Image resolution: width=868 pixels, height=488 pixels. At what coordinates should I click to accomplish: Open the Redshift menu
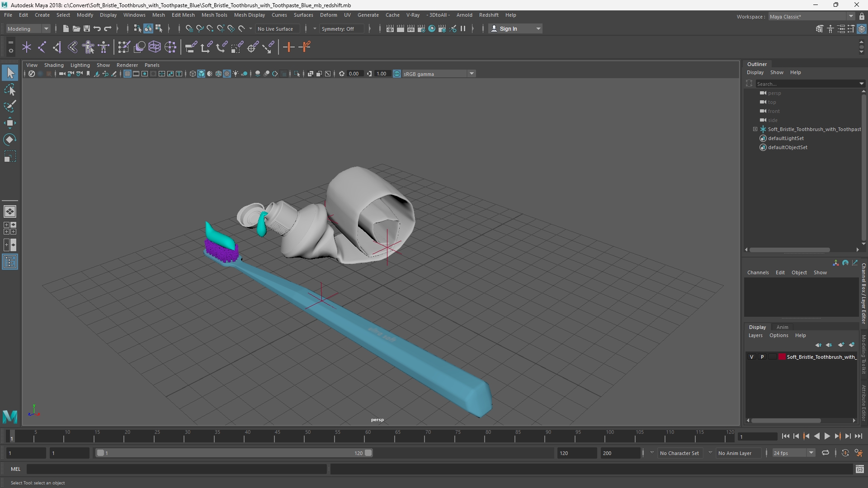(x=489, y=15)
